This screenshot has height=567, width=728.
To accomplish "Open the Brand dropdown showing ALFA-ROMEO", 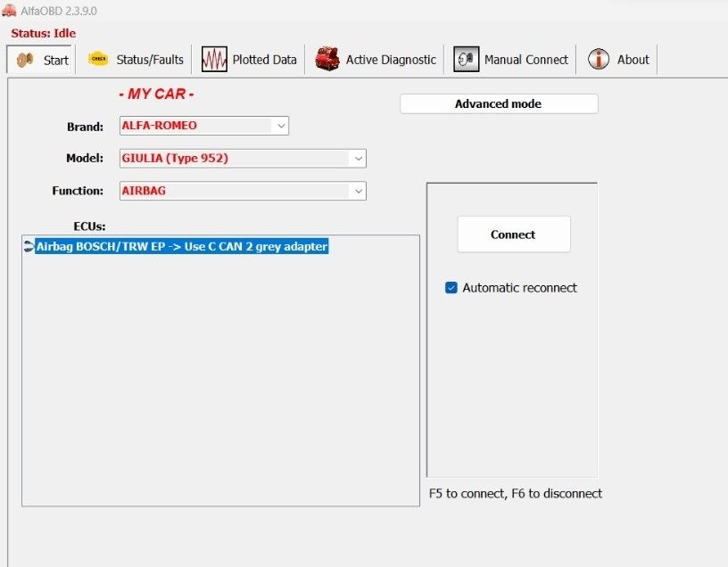I will tap(204, 126).
